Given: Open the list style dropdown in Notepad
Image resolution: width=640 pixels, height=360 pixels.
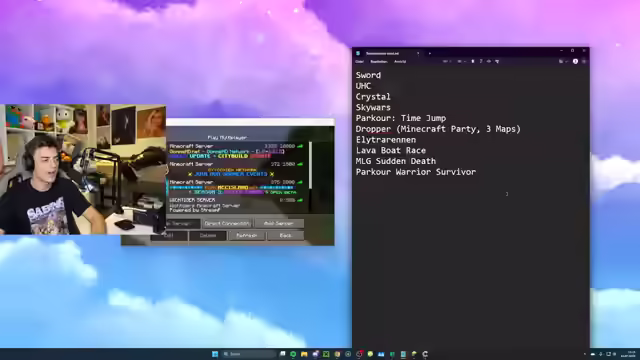Looking at the screenshot, I should 461,61.
